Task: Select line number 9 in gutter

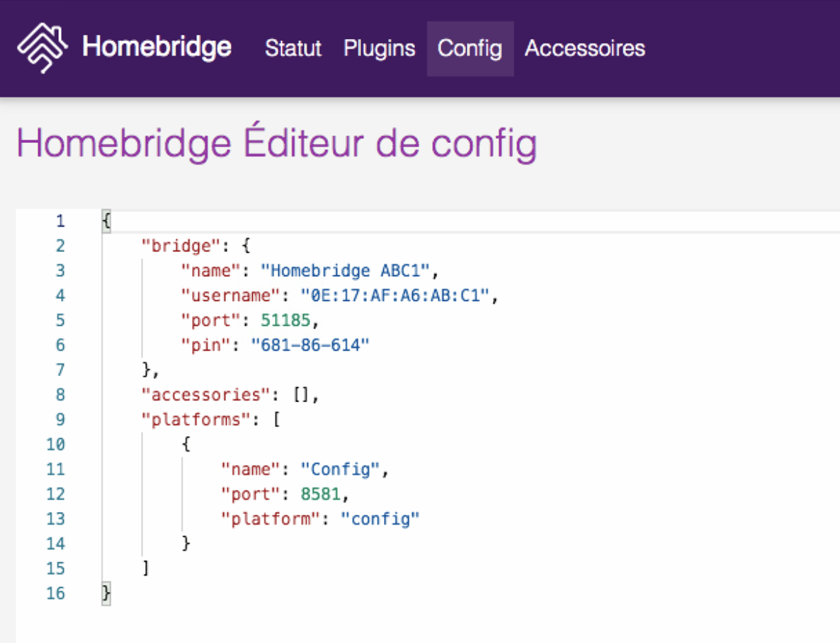Action: (60, 419)
